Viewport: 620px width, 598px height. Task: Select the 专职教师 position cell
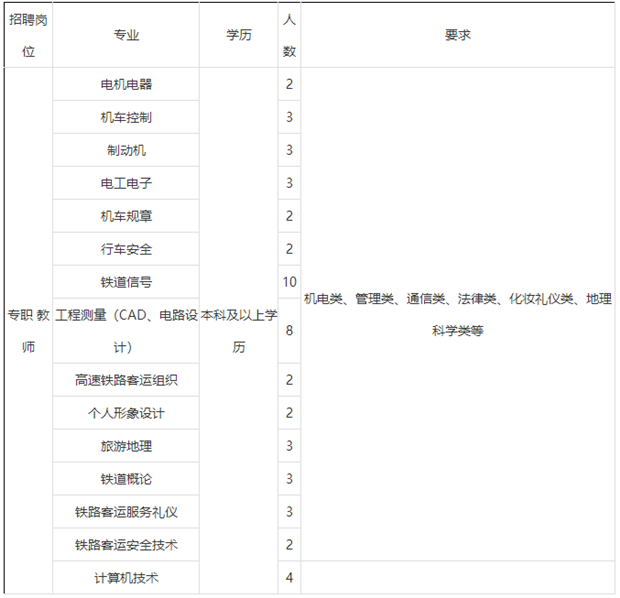click(x=28, y=331)
